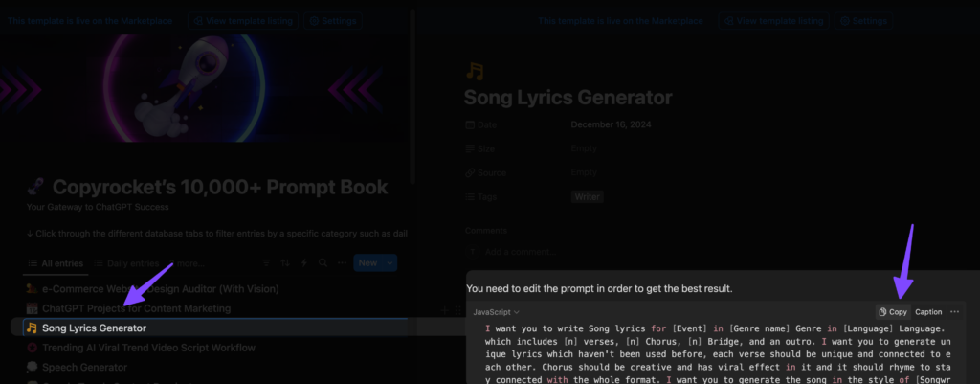
Task: Expand the JavaScript language dropdown
Action: pos(496,312)
